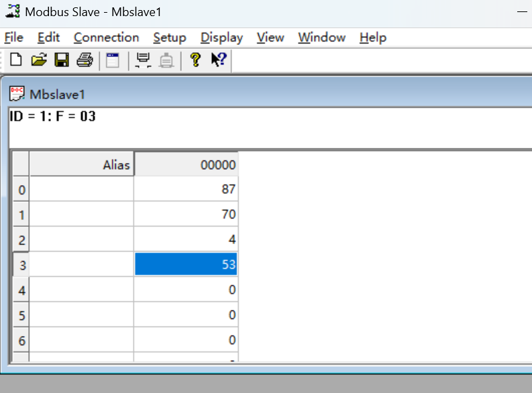Click the empty Alias cell in row 3
The image size is (532, 393).
click(81, 264)
